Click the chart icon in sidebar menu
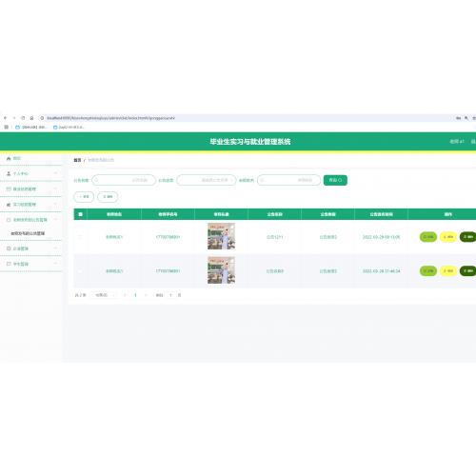 (x=9, y=205)
